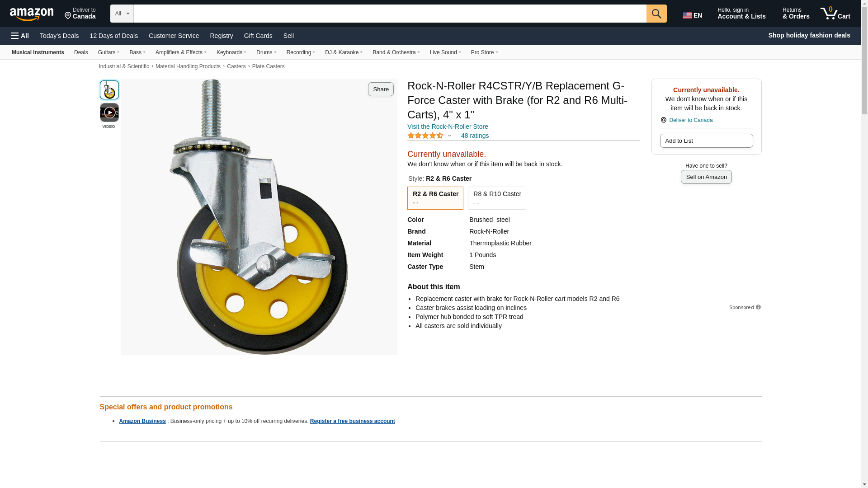Choose the R8 & R10 Caster style

pyautogui.click(x=497, y=198)
